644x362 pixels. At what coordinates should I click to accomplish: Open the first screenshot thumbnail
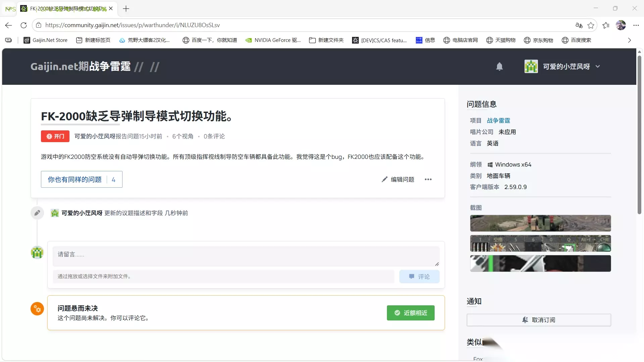tap(540, 223)
